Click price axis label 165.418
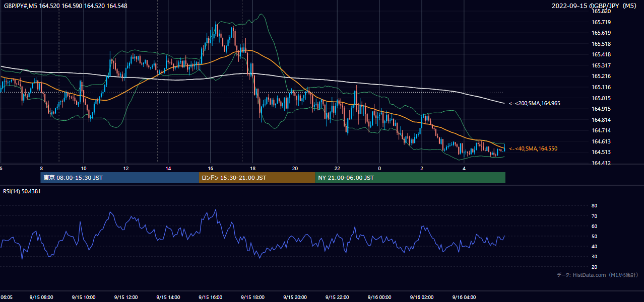The height and width of the screenshot is (302, 644). (601, 54)
